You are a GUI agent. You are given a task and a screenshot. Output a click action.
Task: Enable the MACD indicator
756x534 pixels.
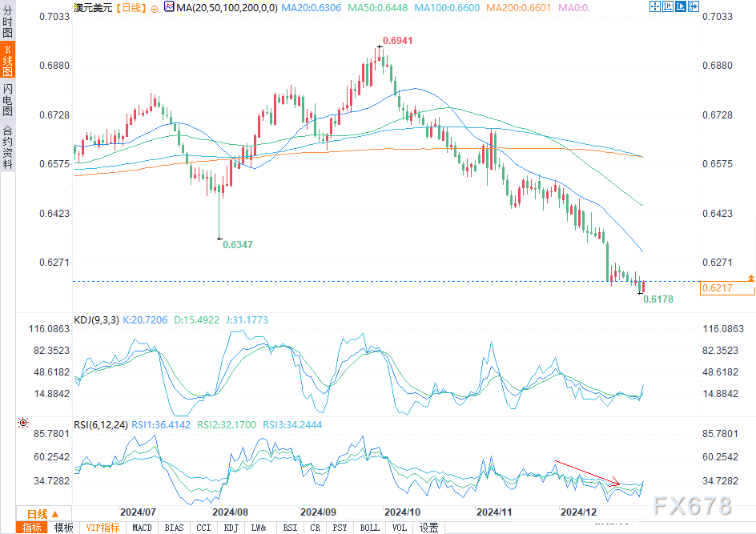click(142, 528)
